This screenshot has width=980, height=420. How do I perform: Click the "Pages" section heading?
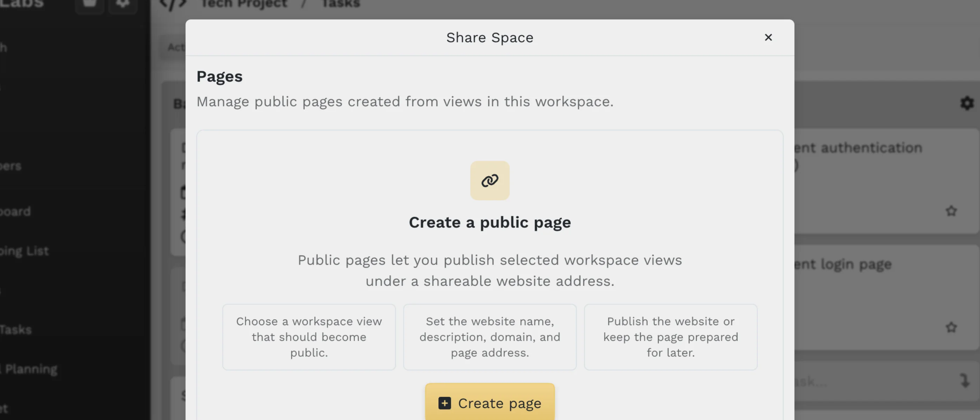[219, 76]
